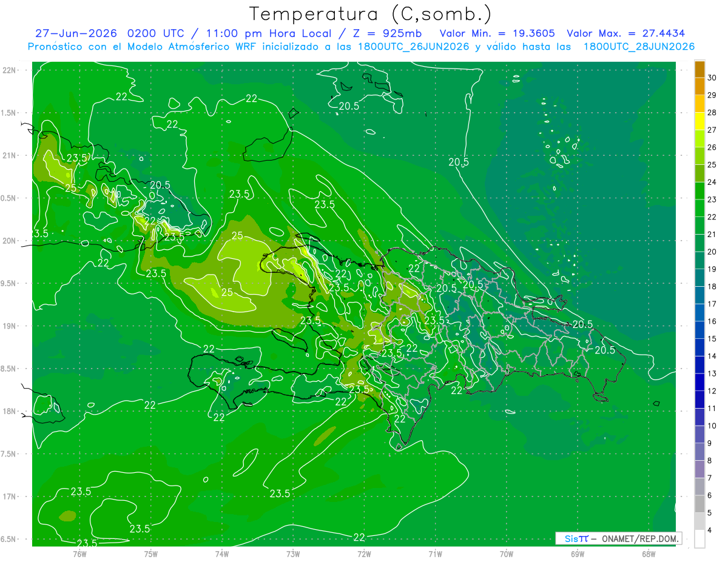Screen dimensions: 728x562
Task: Pick the blue swatch between 16 and 17
Action: 699,313
